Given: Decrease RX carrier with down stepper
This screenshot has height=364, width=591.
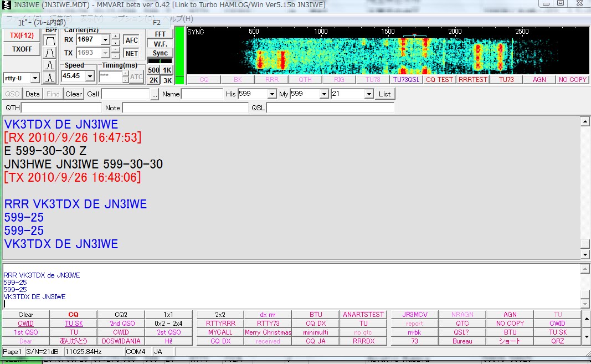Looking at the screenshot, I should tap(116, 43).
